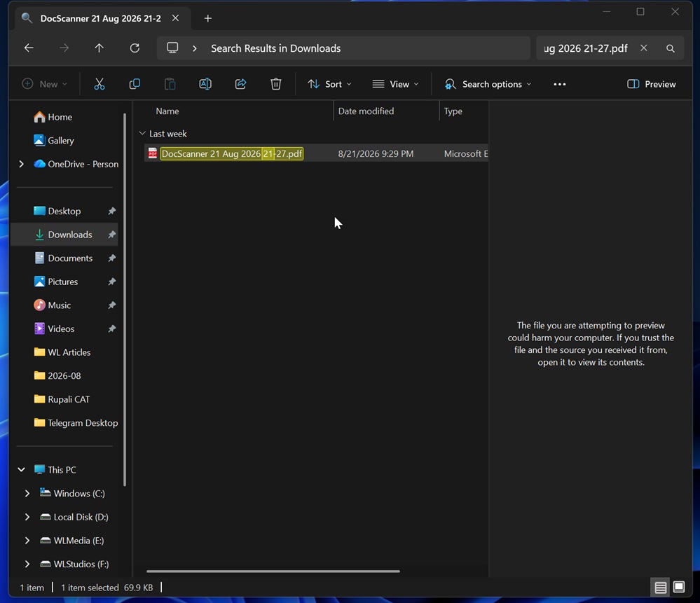Viewport: 700px width, 603px height.
Task: Open the 2026-08 folder
Action: pyautogui.click(x=57, y=376)
